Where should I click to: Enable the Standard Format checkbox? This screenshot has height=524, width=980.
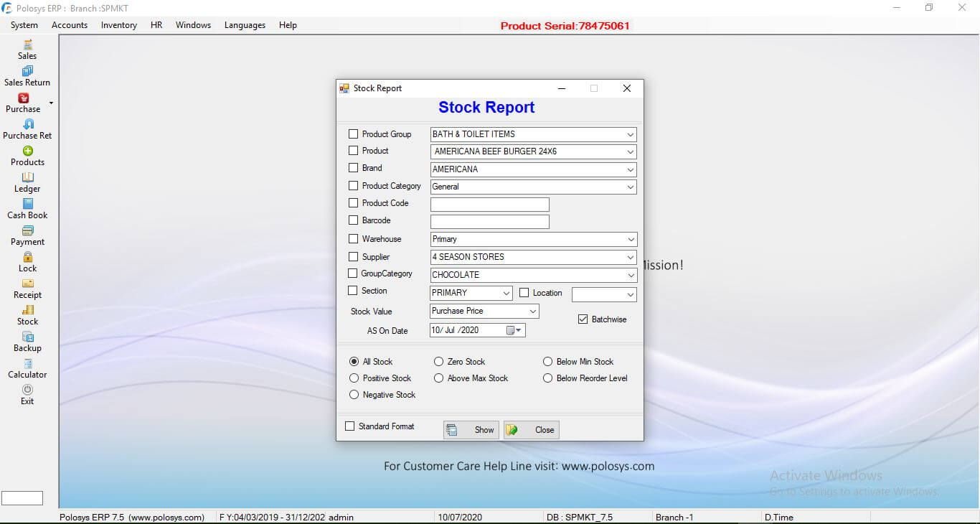click(x=350, y=426)
